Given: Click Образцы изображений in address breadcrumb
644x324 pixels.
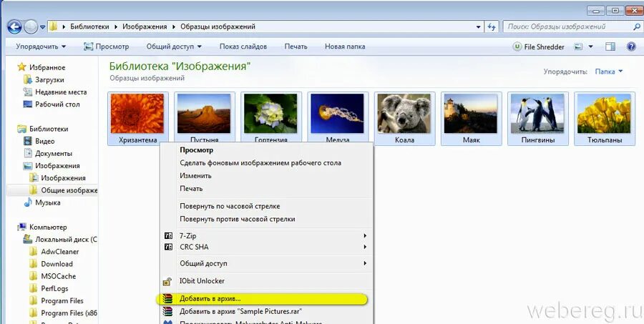Looking at the screenshot, I should pyautogui.click(x=218, y=26).
